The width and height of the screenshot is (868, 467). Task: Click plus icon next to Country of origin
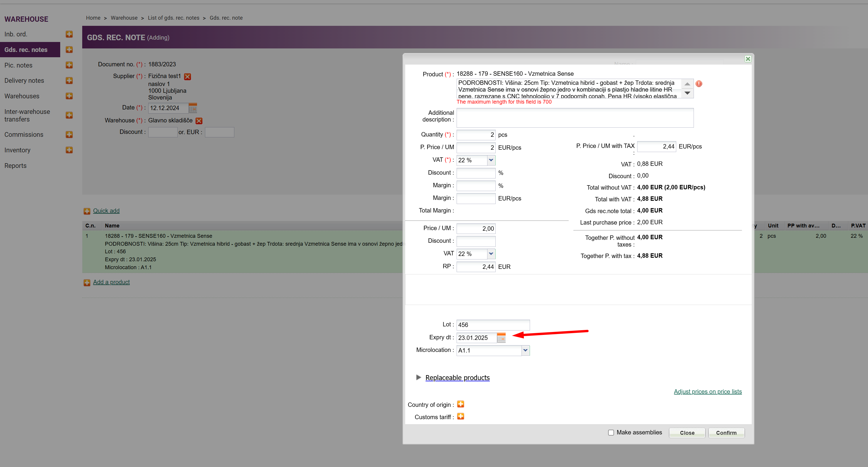(x=461, y=404)
